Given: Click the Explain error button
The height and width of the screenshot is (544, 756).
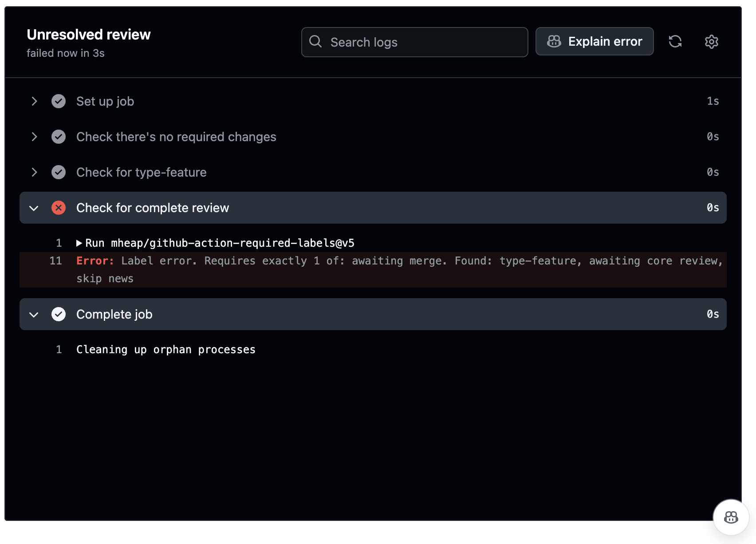Looking at the screenshot, I should 595,41.
